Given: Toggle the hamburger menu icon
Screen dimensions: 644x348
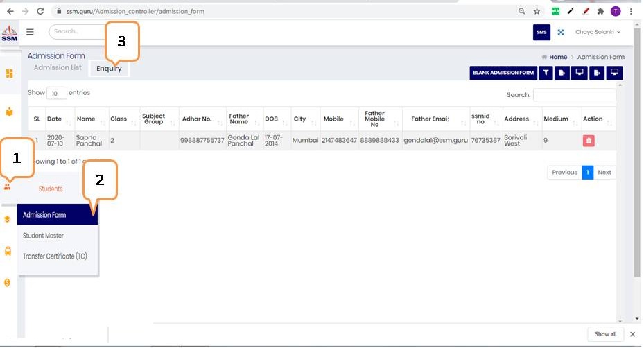Looking at the screenshot, I should (x=30, y=32).
